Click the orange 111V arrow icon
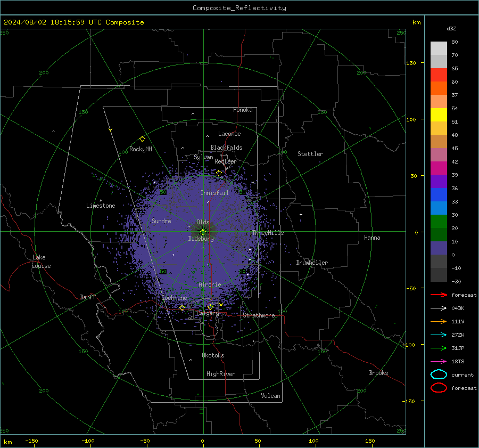 (439, 321)
